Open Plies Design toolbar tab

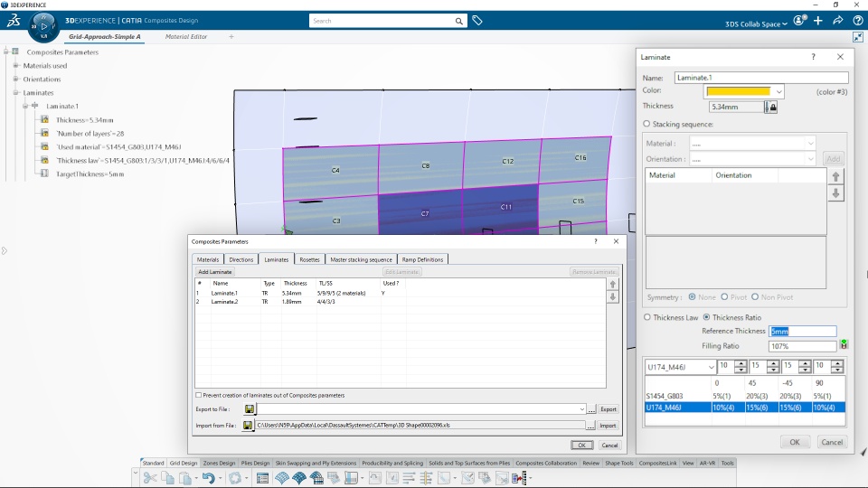pyautogui.click(x=255, y=463)
